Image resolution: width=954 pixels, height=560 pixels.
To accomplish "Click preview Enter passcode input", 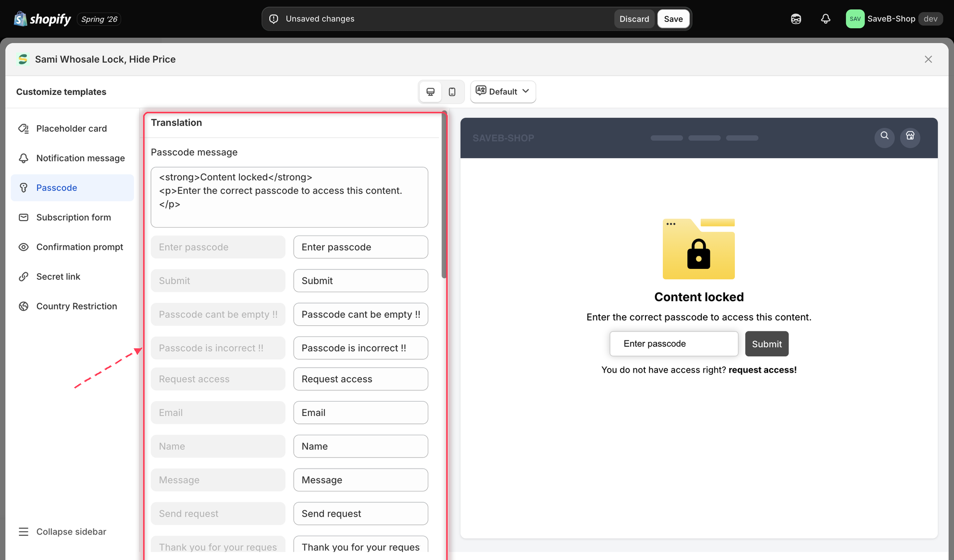I will [x=674, y=344].
